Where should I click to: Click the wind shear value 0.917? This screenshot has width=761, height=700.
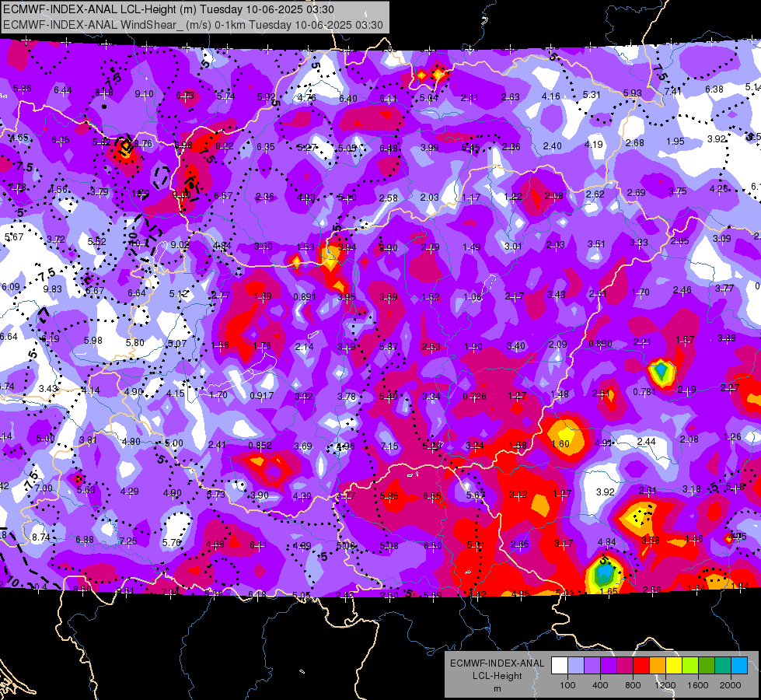pyautogui.click(x=262, y=396)
